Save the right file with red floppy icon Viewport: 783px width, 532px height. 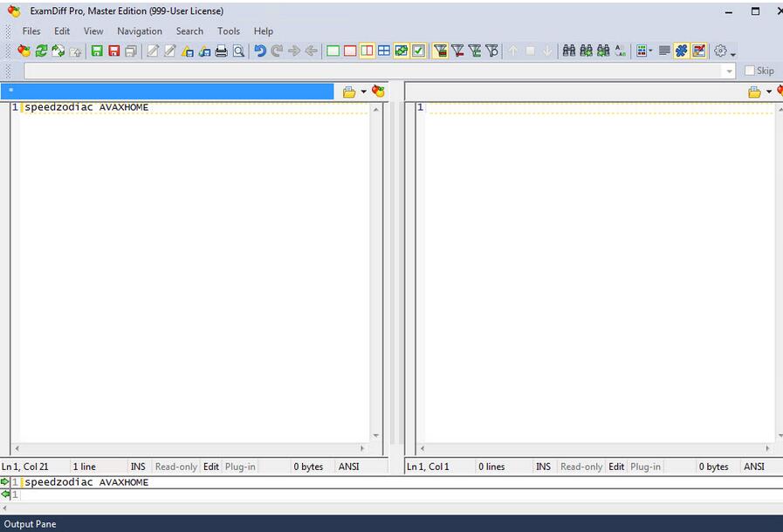[113, 51]
